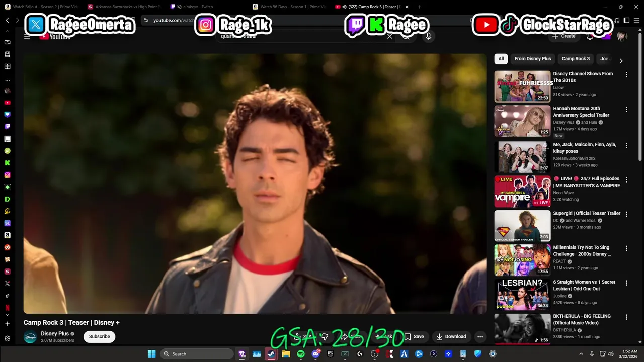Open YouTube shortcut in the browser sidebar
Viewport: 644px width, 362px height.
[7, 103]
